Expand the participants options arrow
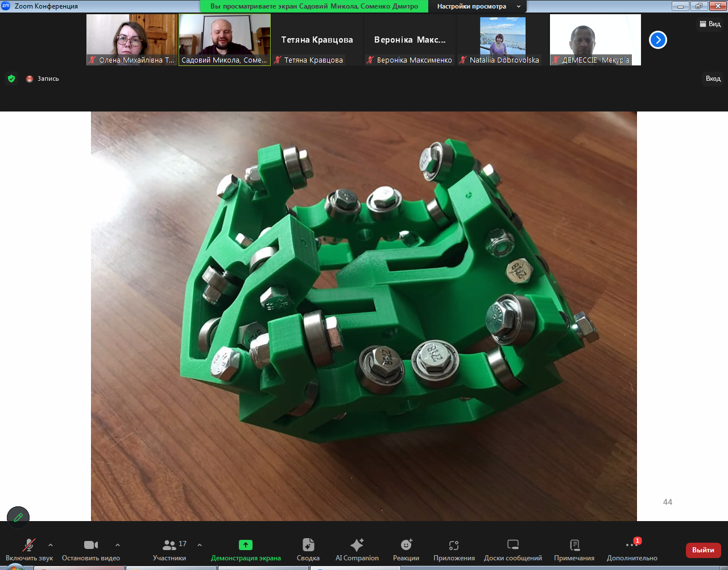 coord(200,545)
